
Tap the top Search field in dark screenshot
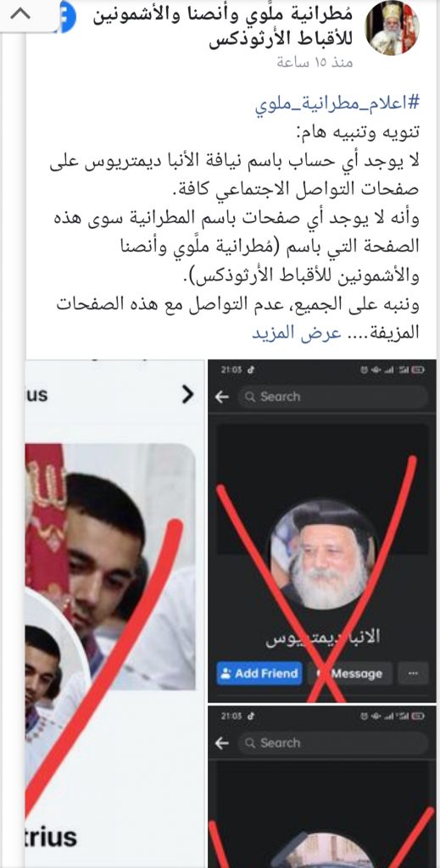(x=332, y=397)
